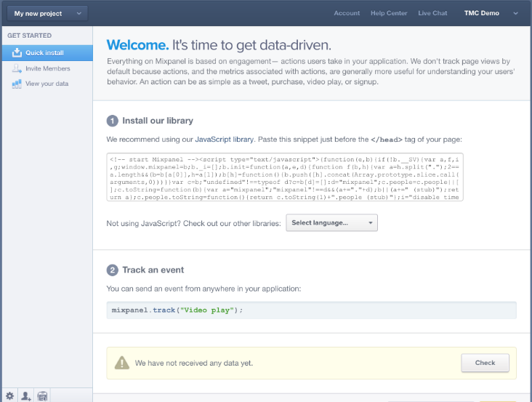This screenshot has width=532, height=402.
Task: Click the Quick install download icon
Action: (x=17, y=52)
